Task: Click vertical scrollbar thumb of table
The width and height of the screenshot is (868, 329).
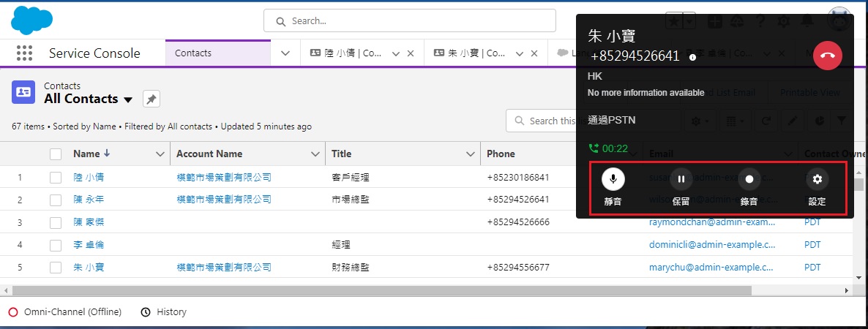Action: click(858, 185)
